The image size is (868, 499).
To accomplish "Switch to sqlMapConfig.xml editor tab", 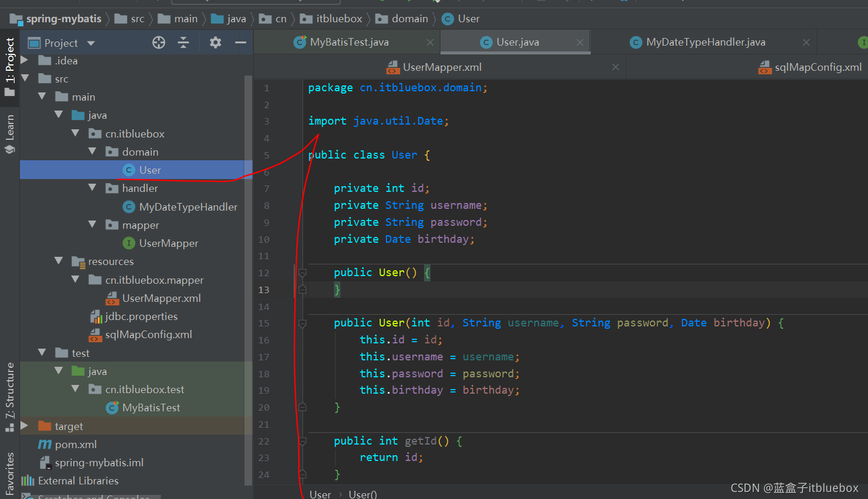I will (x=818, y=67).
